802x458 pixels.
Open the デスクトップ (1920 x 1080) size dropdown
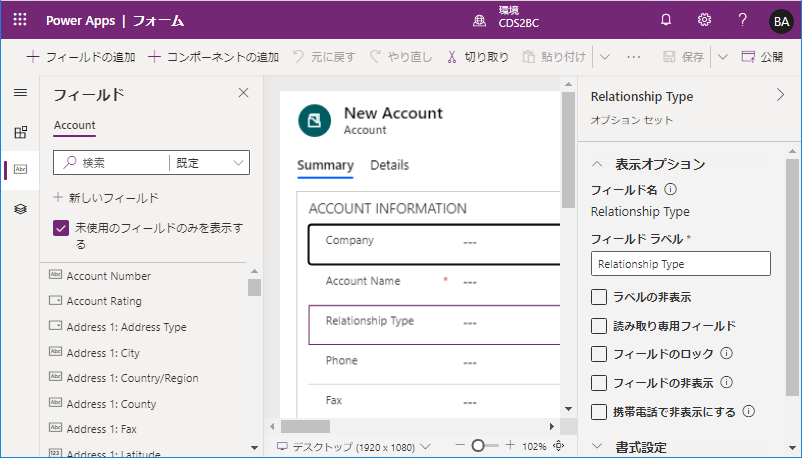(x=353, y=447)
